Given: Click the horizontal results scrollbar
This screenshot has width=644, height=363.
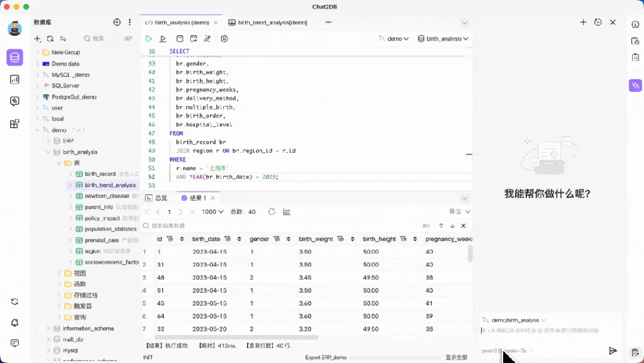Looking at the screenshot, I should coord(236,337).
